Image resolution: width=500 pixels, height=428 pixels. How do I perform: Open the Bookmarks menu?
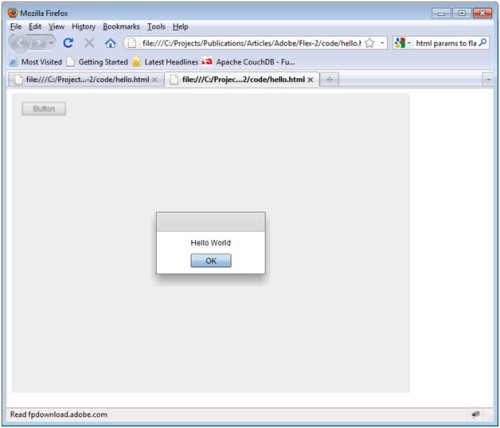coord(121,27)
